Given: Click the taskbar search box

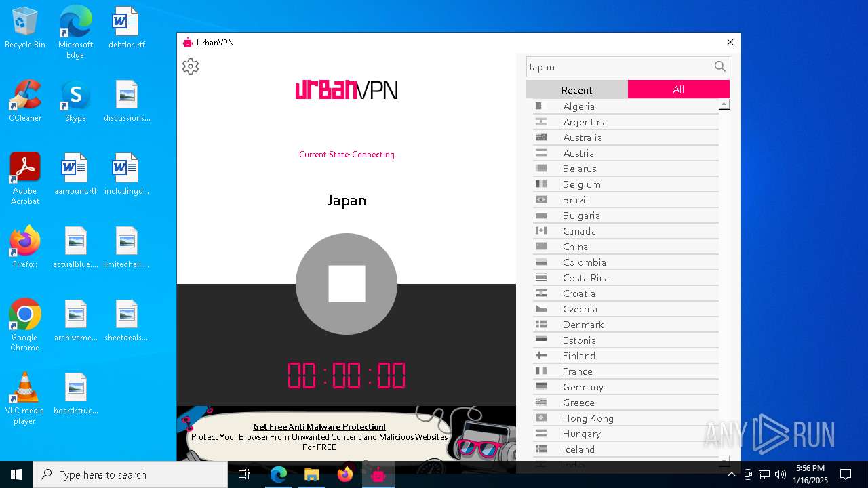Looking at the screenshot, I should (130, 474).
